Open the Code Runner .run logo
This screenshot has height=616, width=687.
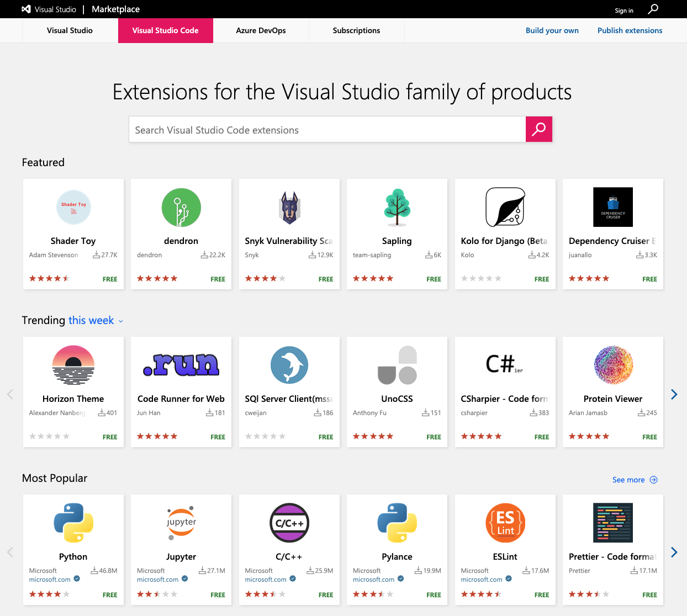[181, 365]
